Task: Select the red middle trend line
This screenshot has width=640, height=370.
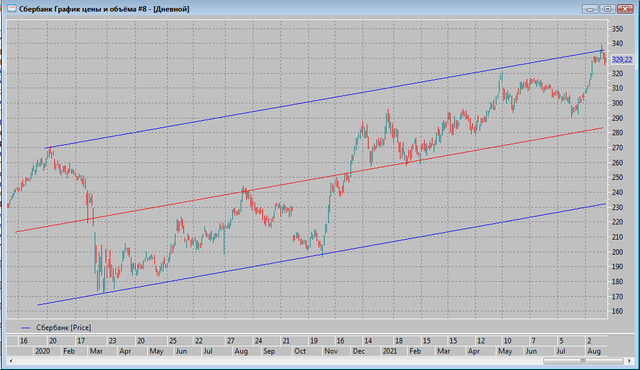Action: click(310, 180)
